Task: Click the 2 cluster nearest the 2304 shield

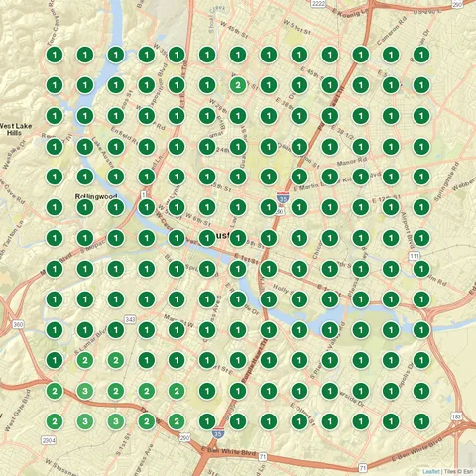Action: click(55, 421)
